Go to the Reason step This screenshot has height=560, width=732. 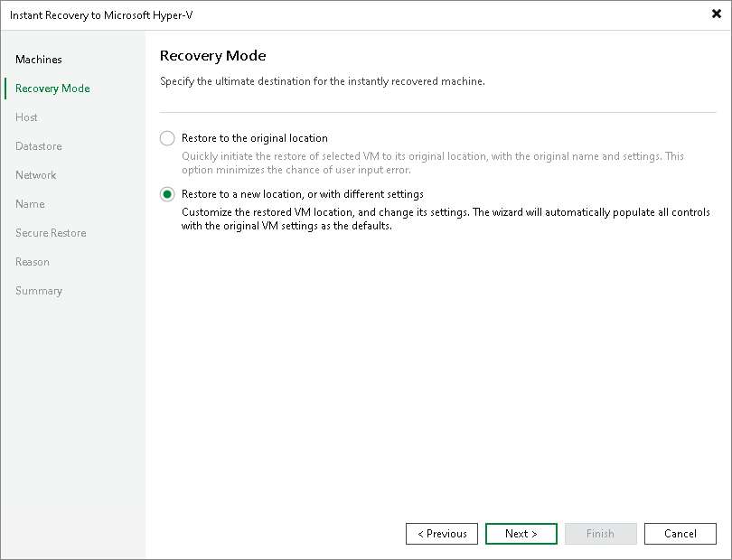pos(33,262)
